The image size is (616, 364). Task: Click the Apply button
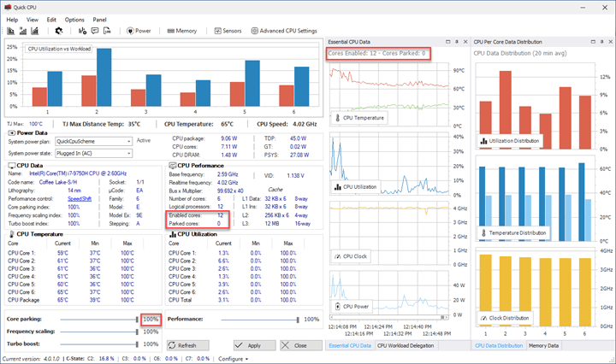click(255, 345)
